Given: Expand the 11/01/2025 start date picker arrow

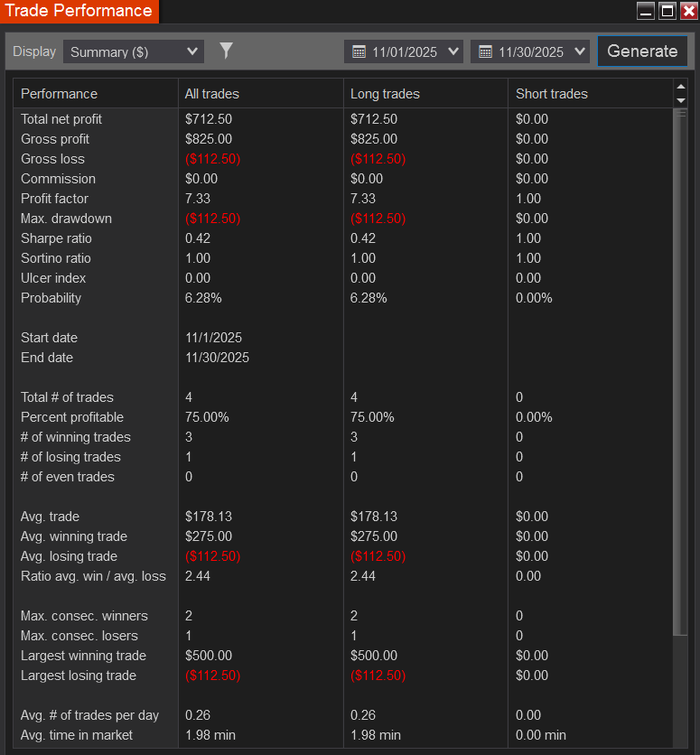Looking at the screenshot, I should [x=453, y=51].
